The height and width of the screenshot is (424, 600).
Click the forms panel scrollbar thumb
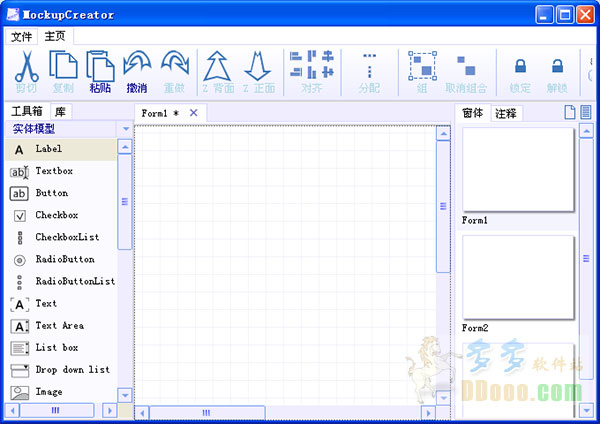pyautogui.click(x=586, y=259)
